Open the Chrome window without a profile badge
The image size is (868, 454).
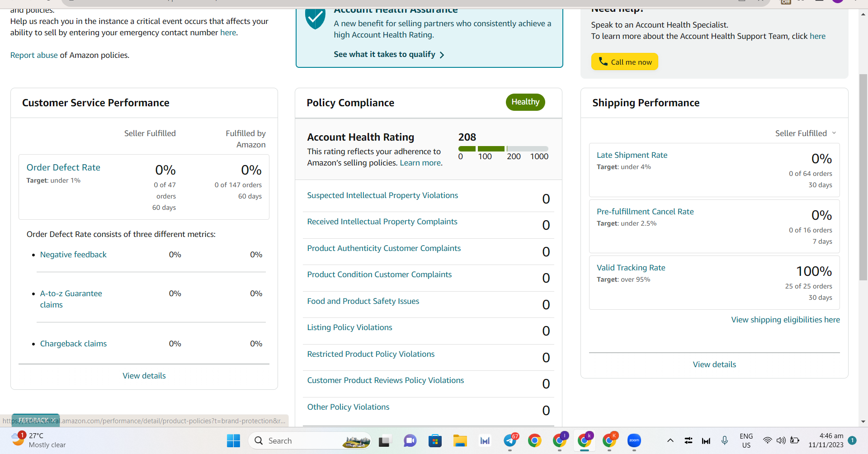coord(535,440)
